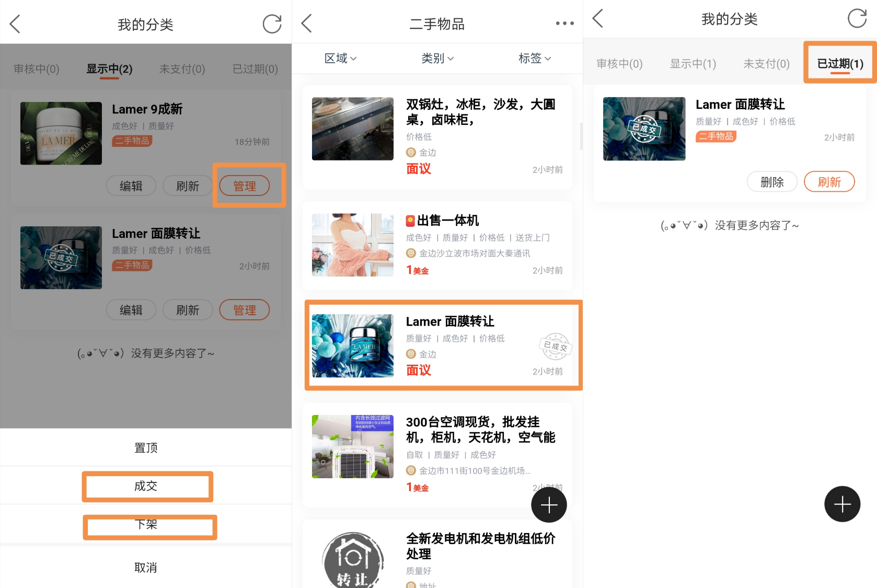Viewport: 877px width, 588px height.
Task: Open 300台空调现货 listing thumbnail
Action: tap(353, 446)
